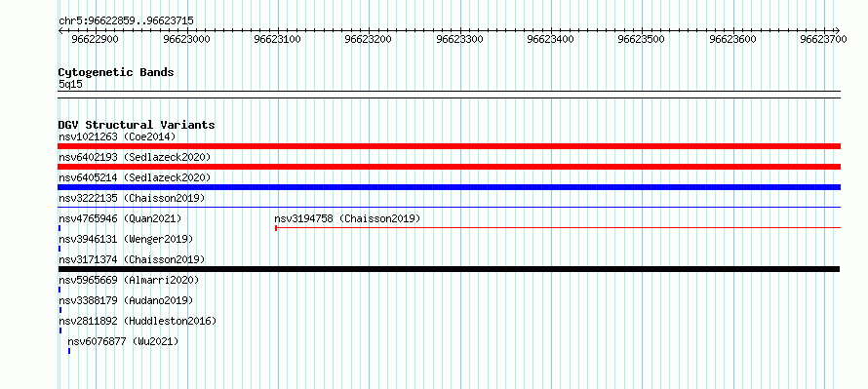Open the nsv3171374 (Chaisson2019) label
The image size is (868, 389).
click(132, 259)
